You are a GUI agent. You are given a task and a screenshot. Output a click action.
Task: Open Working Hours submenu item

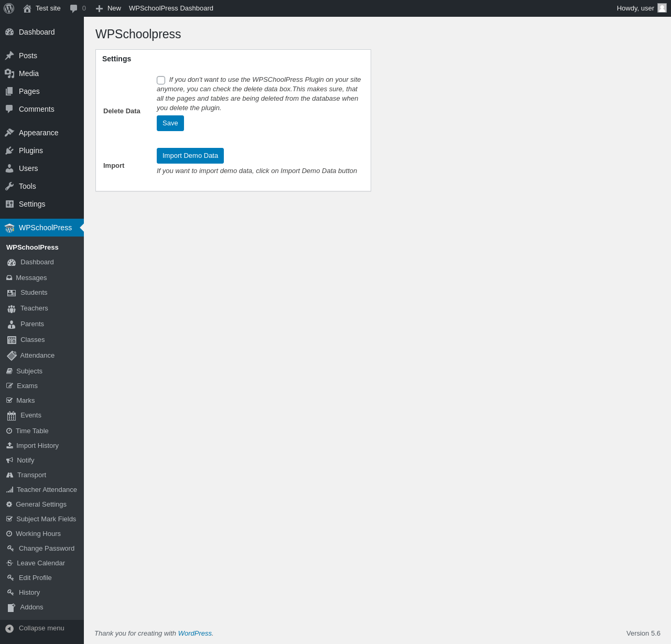click(x=42, y=534)
